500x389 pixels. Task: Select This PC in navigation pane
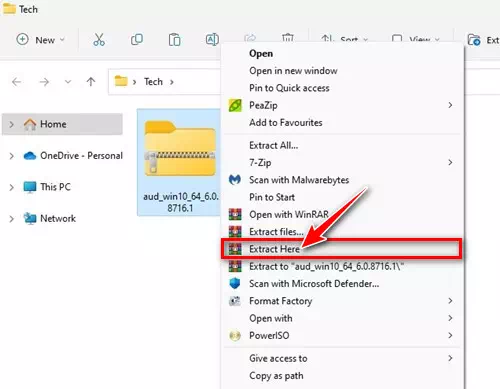47,187
